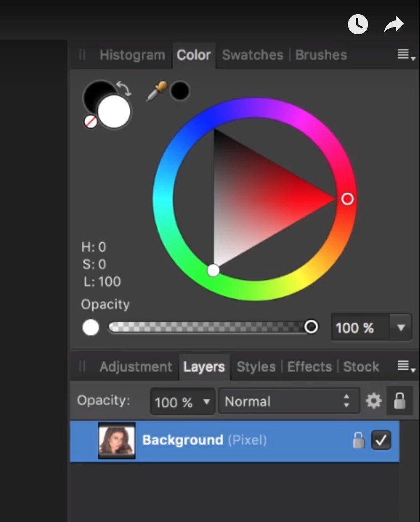The width and height of the screenshot is (420, 522).
Task: Switch to the Histogram tab
Action: 132,55
